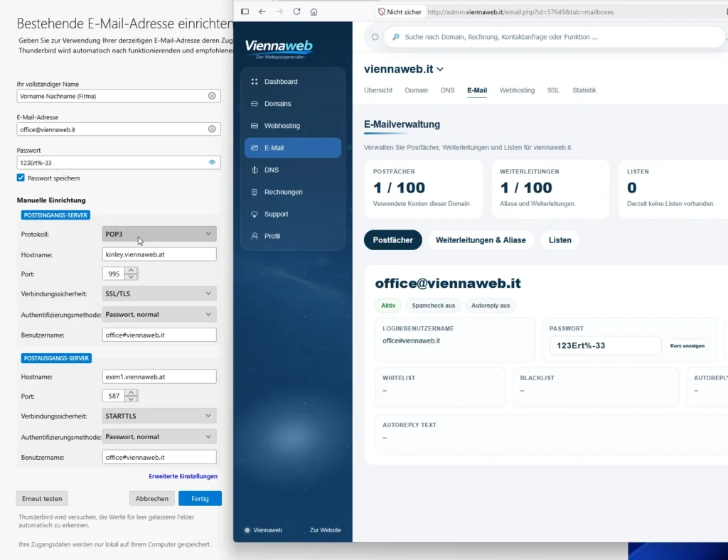Image resolution: width=728 pixels, height=560 pixels.
Task: Click the 'Aktiv' status badge
Action: click(388, 306)
